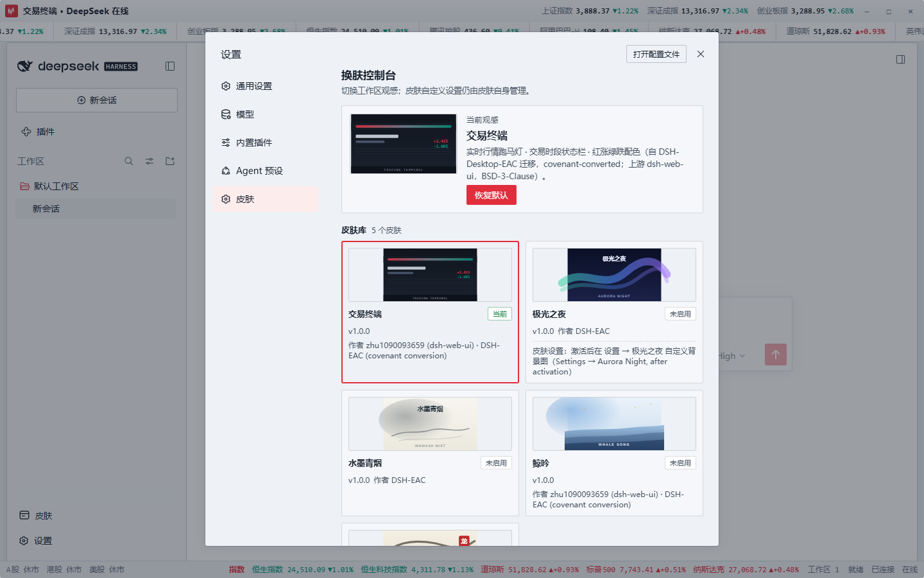Click the 交易终端 app icon in title bar
The width and height of the screenshot is (924, 578).
(x=11, y=11)
